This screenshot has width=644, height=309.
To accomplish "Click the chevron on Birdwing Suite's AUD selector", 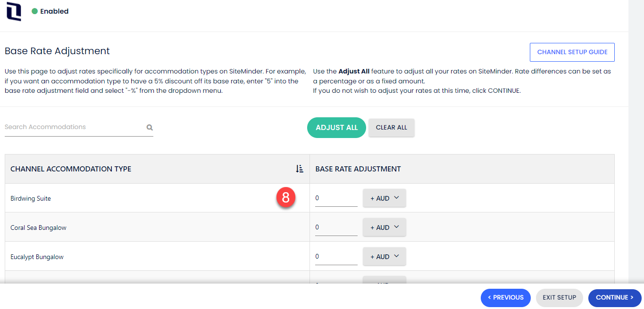I will 396,197.
